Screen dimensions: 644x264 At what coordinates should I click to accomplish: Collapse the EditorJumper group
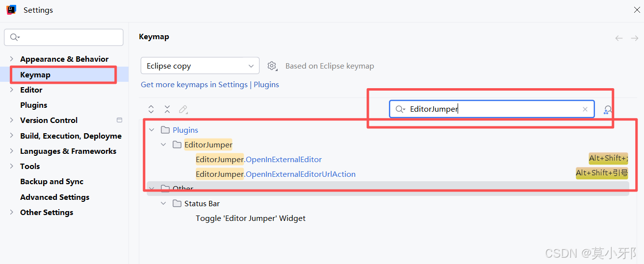pos(163,144)
